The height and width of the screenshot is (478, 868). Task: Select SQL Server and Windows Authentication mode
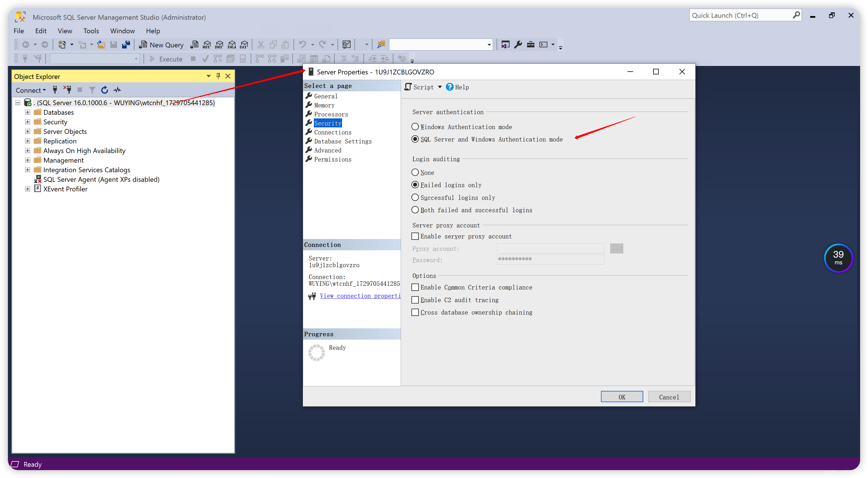point(415,140)
